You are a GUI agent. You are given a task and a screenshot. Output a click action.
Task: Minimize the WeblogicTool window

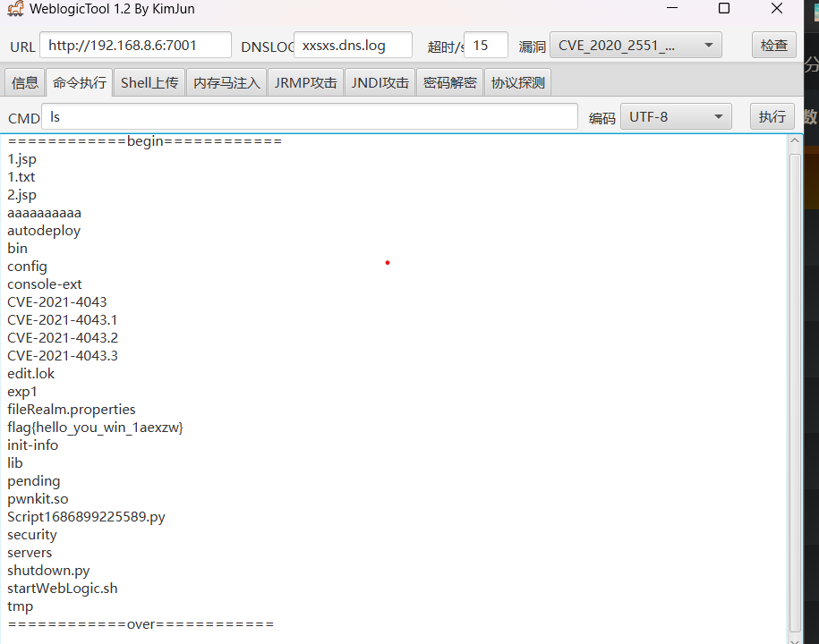click(672, 8)
